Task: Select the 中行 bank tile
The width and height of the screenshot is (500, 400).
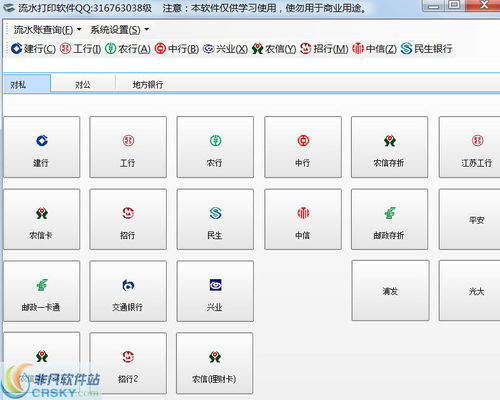Action: coord(303,147)
